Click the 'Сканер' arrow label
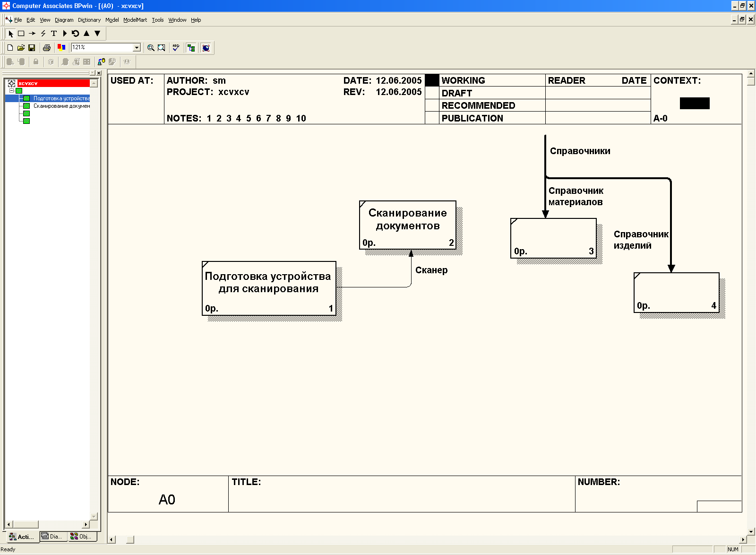Viewport: 756px width, 555px height. click(x=431, y=270)
